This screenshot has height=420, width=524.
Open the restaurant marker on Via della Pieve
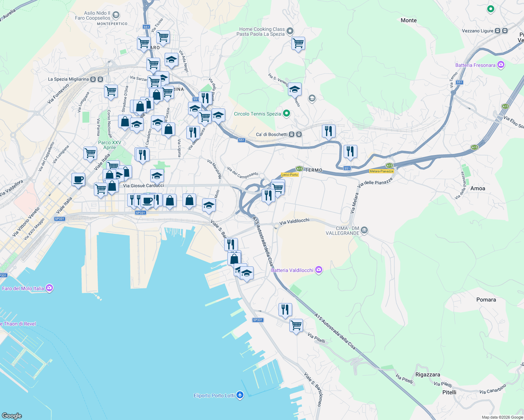[x=205, y=99]
